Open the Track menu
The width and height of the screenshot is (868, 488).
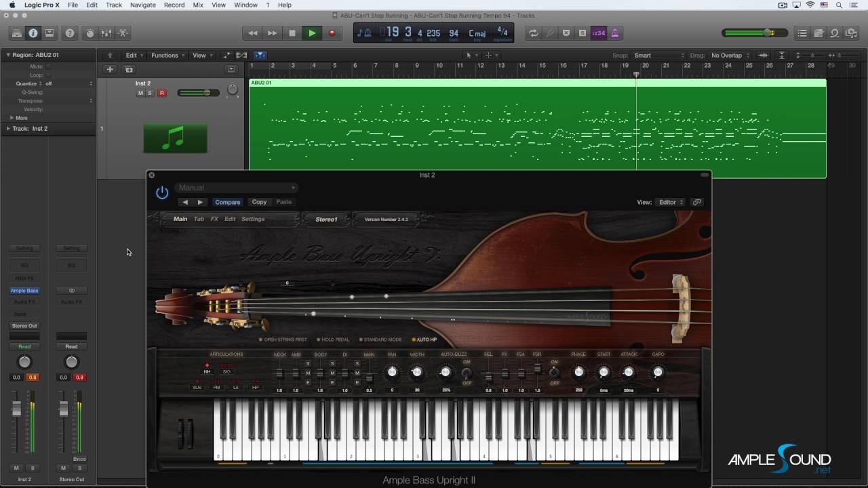pos(114,5)
